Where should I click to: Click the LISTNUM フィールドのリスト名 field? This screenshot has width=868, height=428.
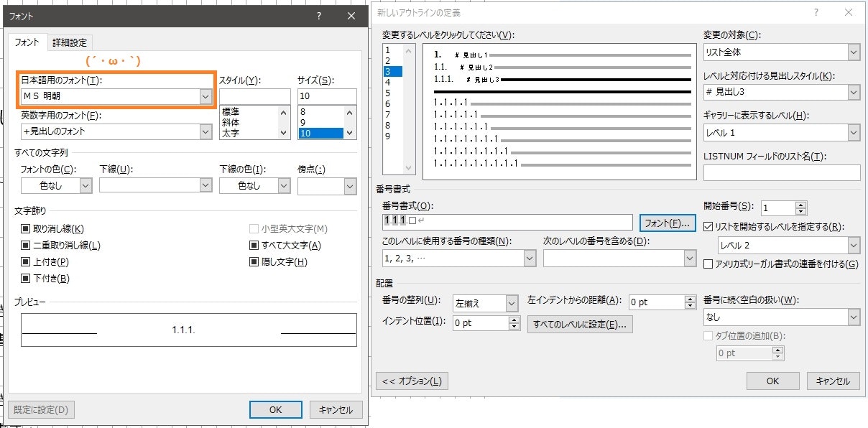point(782,172)
